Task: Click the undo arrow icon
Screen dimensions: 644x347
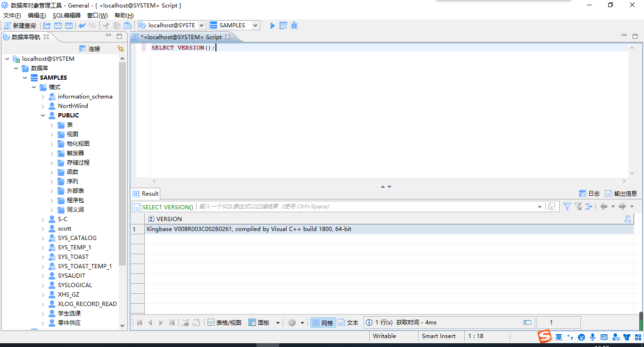Action: coord(82,25)
